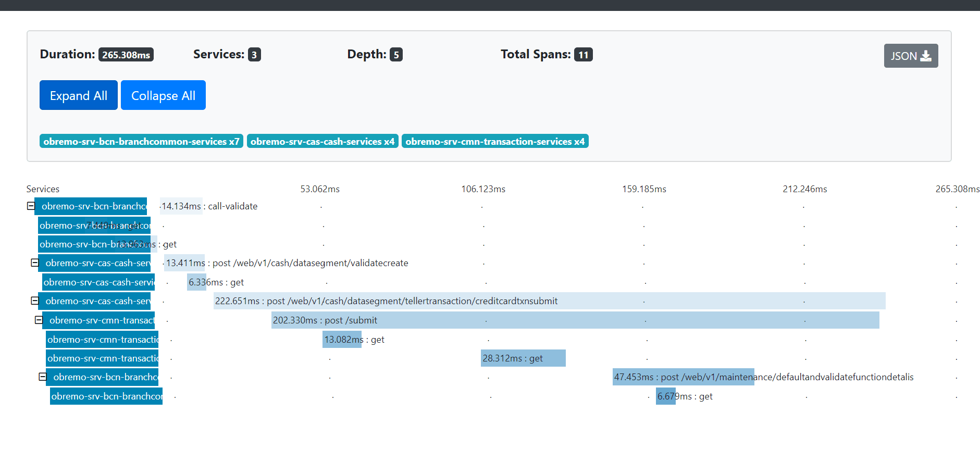
Task: Select the obremo-srv-cas-cash-services x4 badge
Action: (322, 141)
